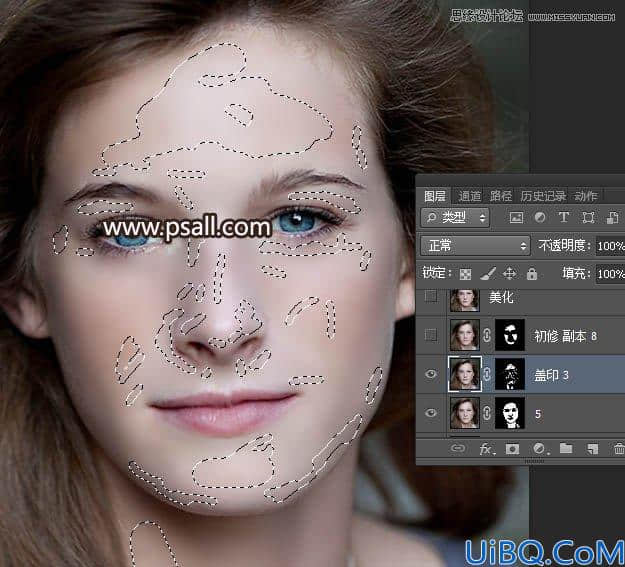The image size is (625, 567).
Task: Select the 盖印 3 layer mask thumbnail
Action: [509, 374]
